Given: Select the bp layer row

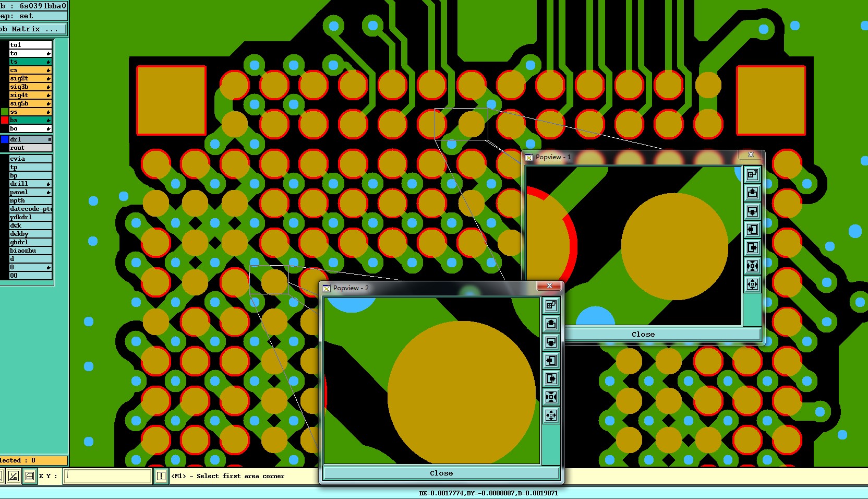Looking at the screenshot, I should point(31,175).
